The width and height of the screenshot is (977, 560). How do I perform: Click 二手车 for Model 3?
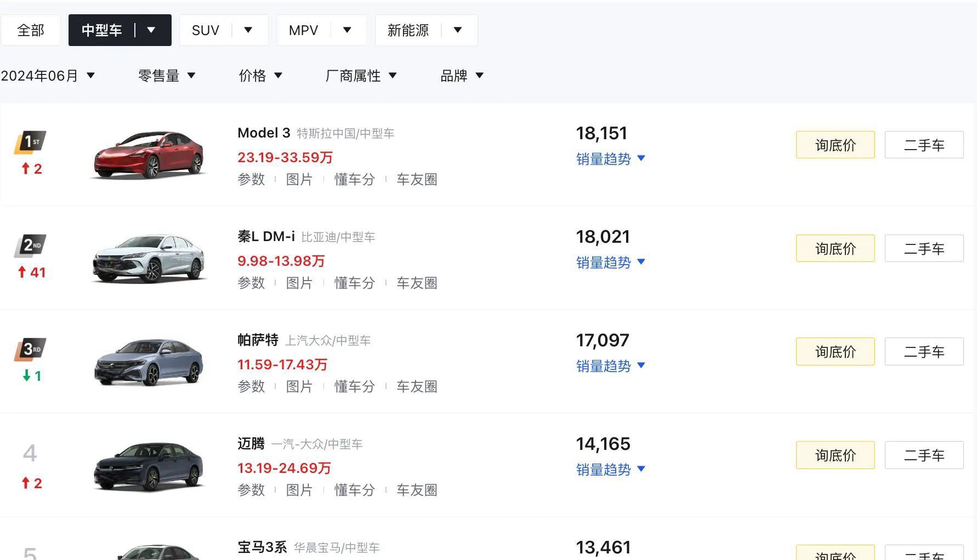coord(924,145)
